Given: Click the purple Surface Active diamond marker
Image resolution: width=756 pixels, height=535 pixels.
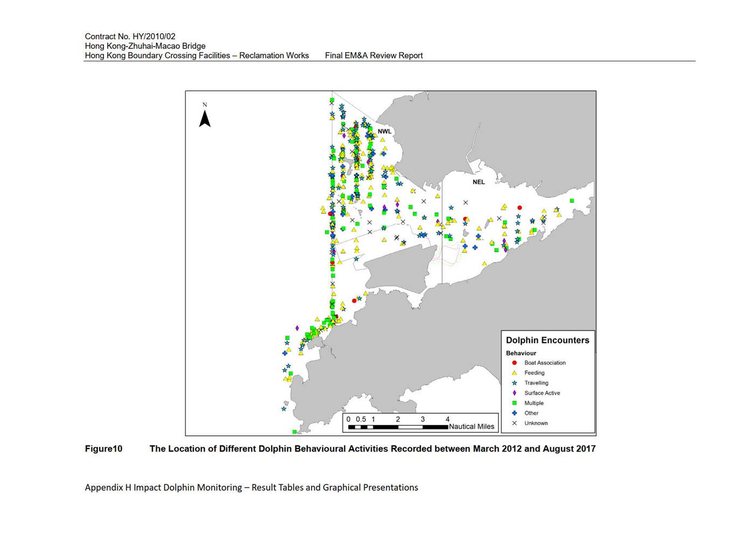Looking at the screenshot, I should [x=514, y=393].
